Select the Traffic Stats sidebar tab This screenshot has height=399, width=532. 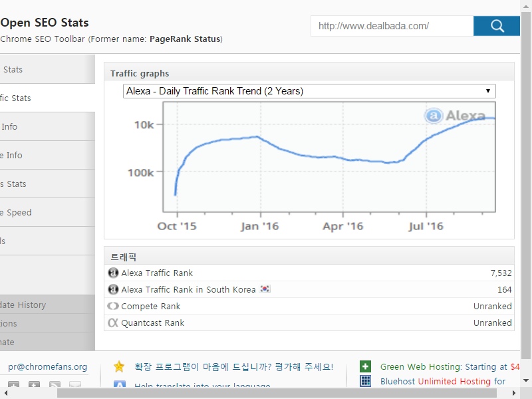pyautogui.click(x=47, y=98)
